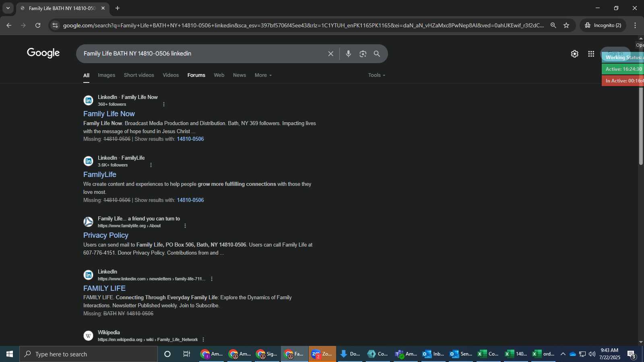This screenshot has width=644, height=362.
Task: Open Family Life Now result link
Action: tap(109, 114)
